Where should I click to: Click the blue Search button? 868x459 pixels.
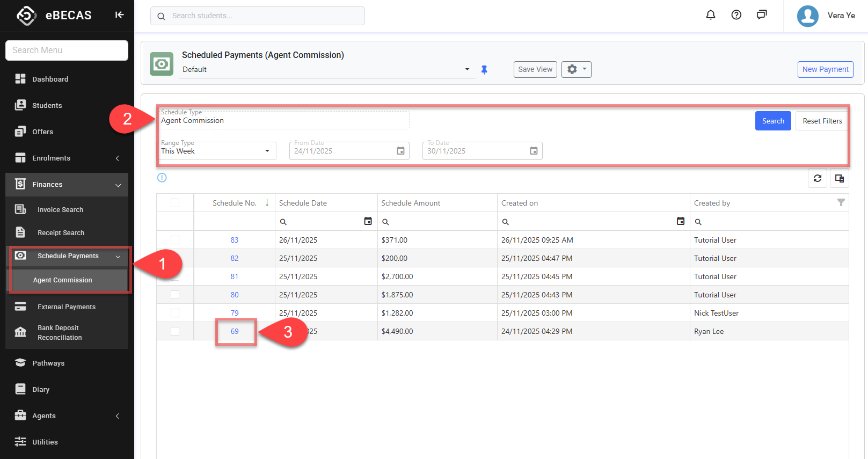coord(772,121)
